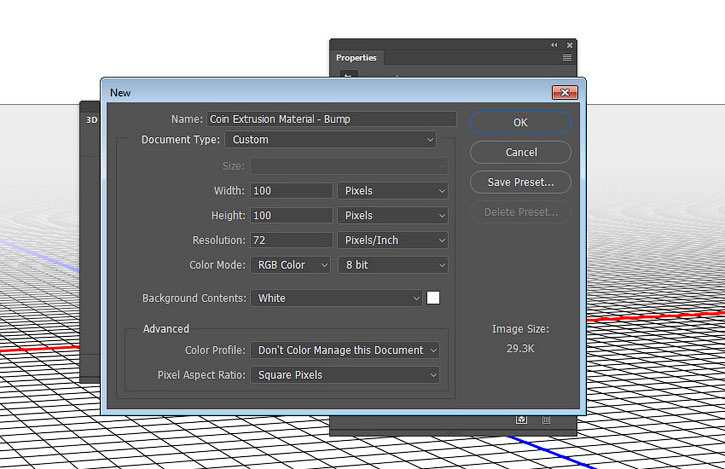Open the Background Contents dropdown
Image resolution: width=725 pixels, height=469 pixels.
[x=336, y=298]
